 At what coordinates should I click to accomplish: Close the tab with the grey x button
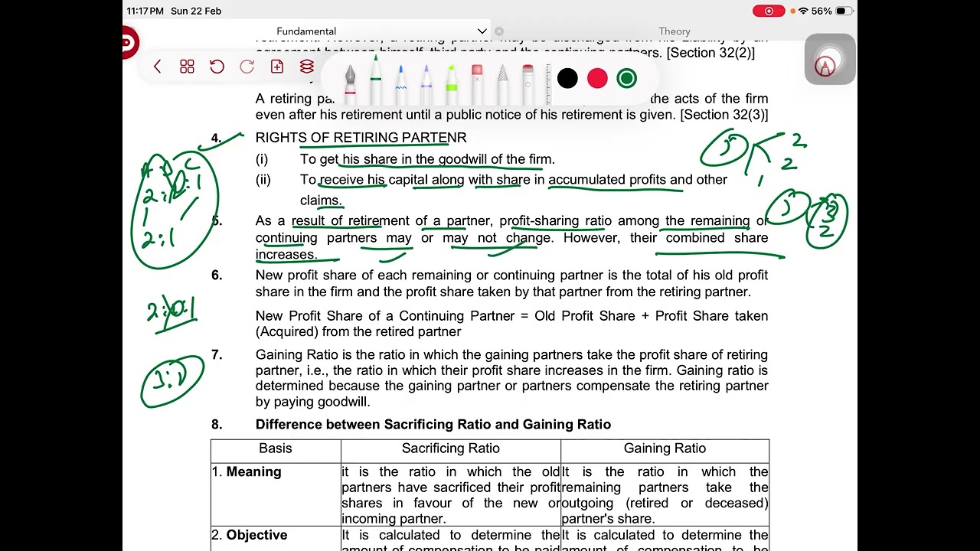pos(499,31)
